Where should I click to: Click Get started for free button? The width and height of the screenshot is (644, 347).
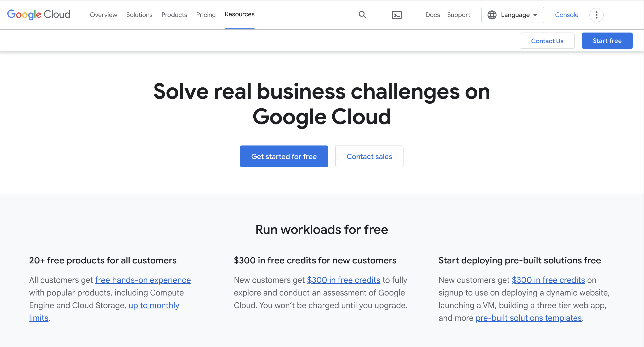point(284,156)
